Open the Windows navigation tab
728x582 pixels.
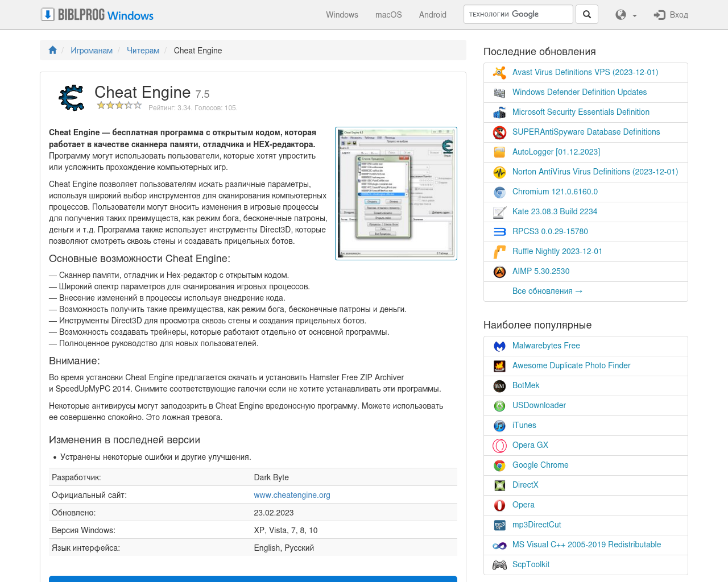tap(342, 15)
